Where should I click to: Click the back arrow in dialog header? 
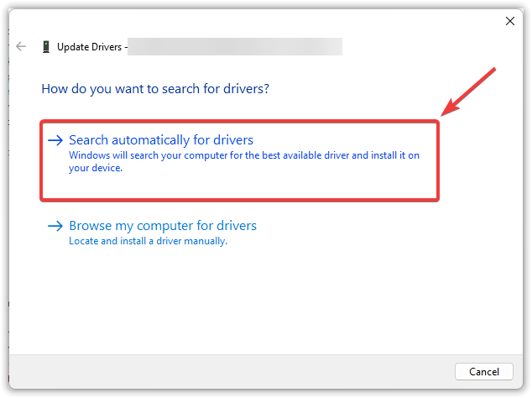pos(21,46)
